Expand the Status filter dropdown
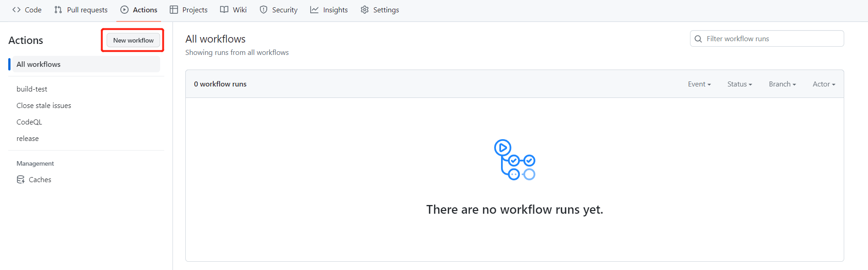The width and height of the screenshot is (868, 270). pyautogui.click(x=739, y=84)
